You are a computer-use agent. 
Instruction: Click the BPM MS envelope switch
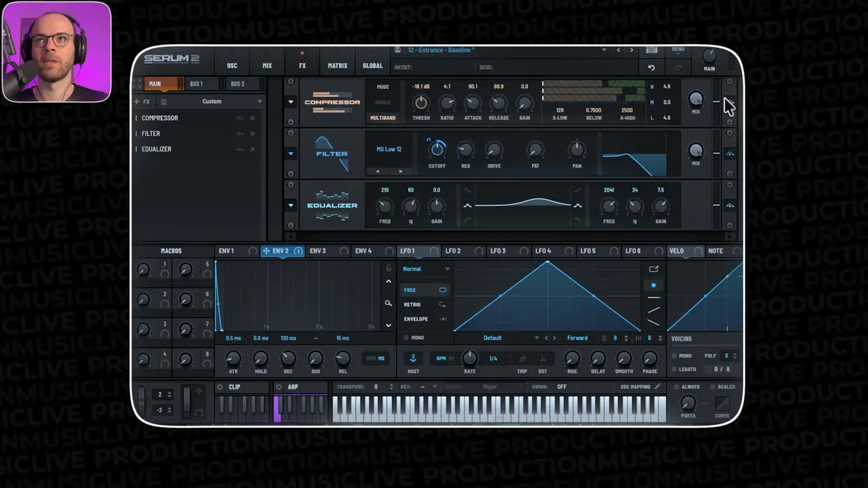pos(376,359)
